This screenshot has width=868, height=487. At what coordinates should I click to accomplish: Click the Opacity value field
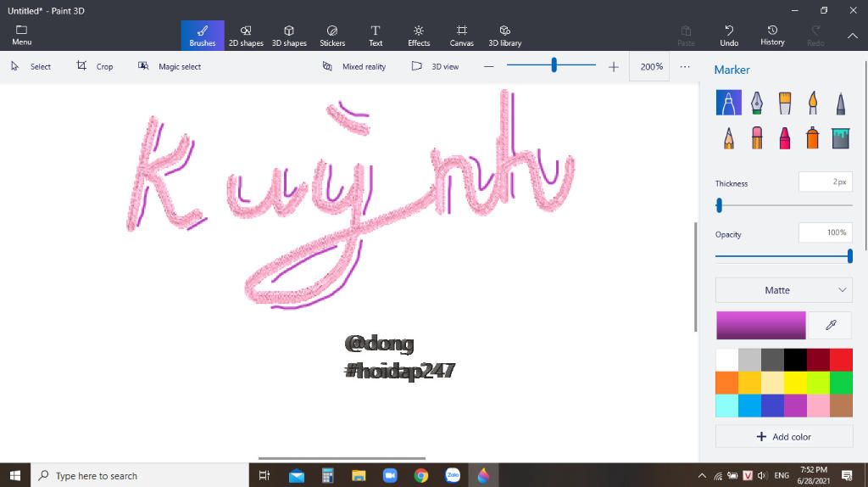[x=826, y=232]
